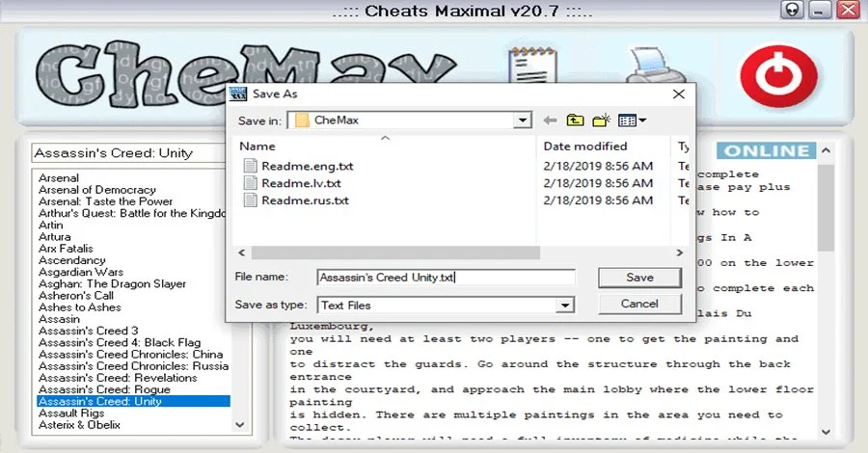The image size is (868, 453).
Task: Select Arsenal of Democracy in list
Action: [96, 190]
